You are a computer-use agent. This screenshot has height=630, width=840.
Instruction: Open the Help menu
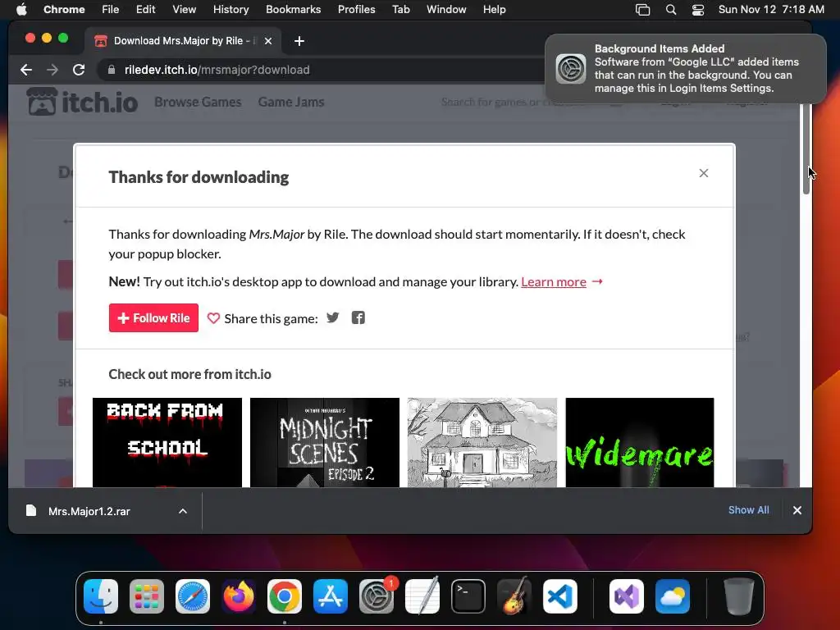[x=494, y=9]
